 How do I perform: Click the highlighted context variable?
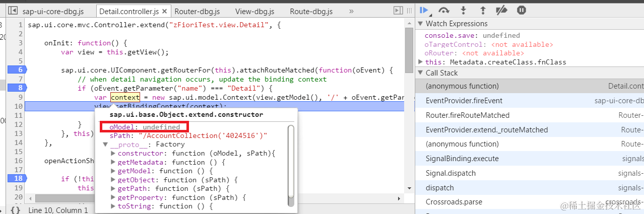pos(125,97)
